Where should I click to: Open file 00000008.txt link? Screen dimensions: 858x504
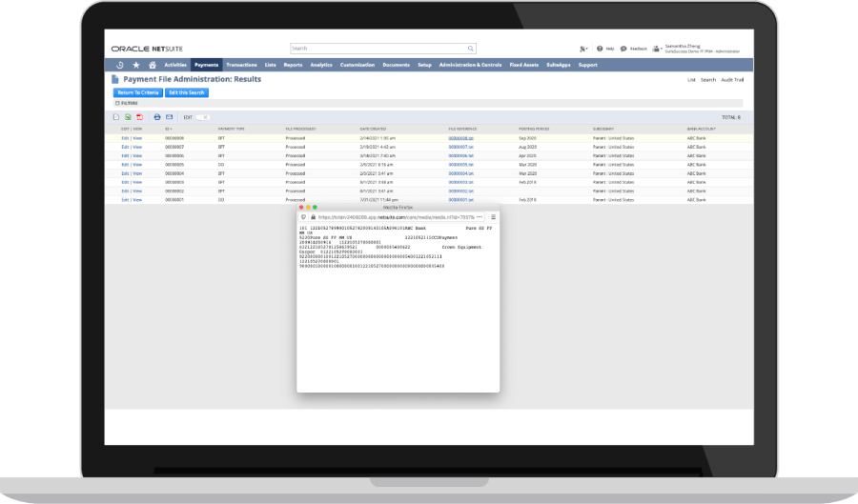tap(460, 138)
